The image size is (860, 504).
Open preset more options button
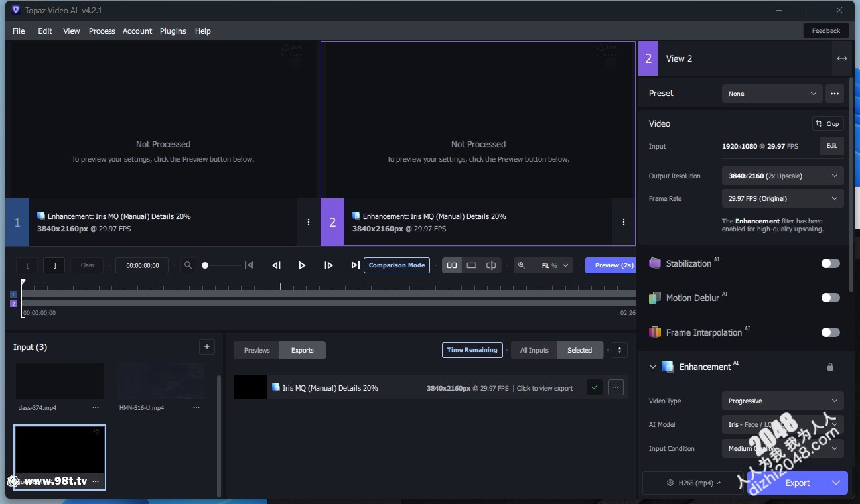pyautogui.click(x=835, y=94)
